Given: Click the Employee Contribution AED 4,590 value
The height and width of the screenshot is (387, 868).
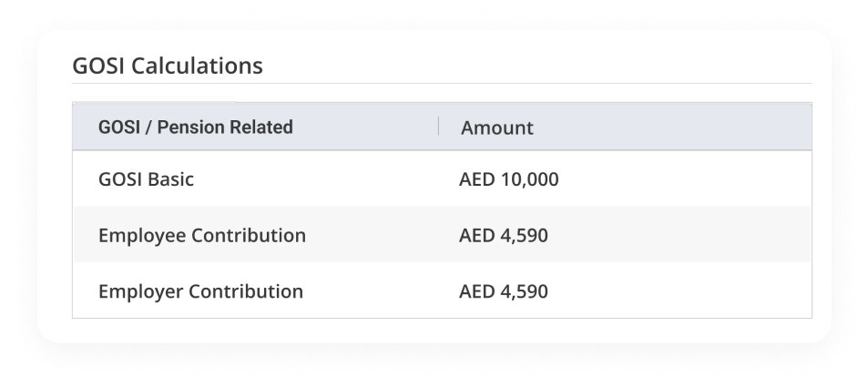Looking at the screenshot, I should [503, 235].
